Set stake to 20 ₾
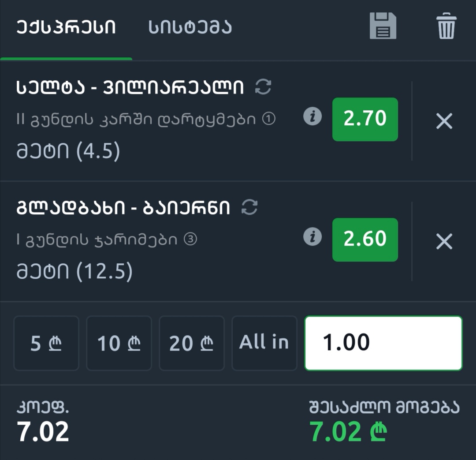Viewport: 476px width, 460px height. coord(191,343)
